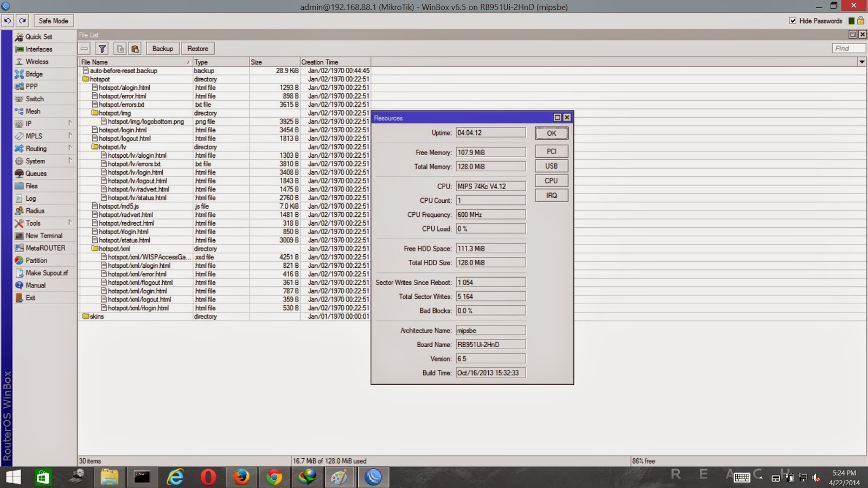868x488 pixels.
Task: Click the New Terminal icon
Action: [19, 236]
